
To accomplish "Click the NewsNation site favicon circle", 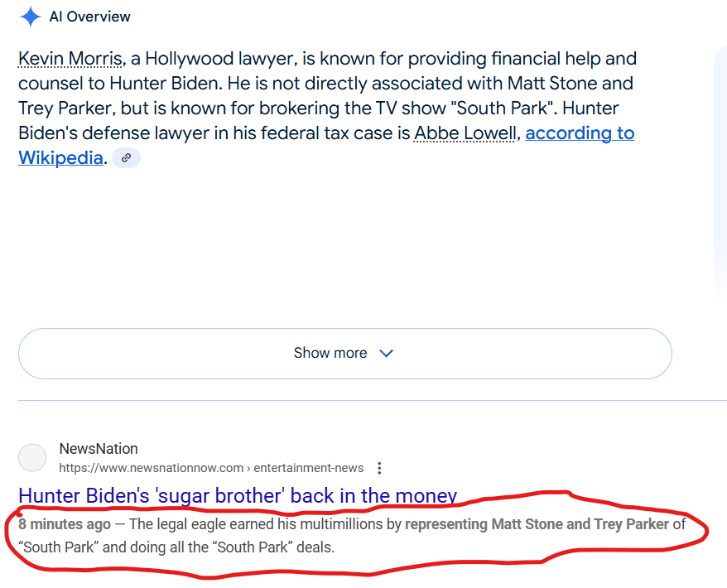I will click(32, 458).
